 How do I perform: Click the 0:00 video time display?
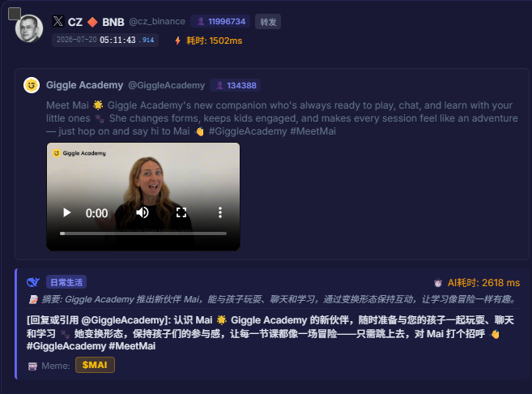click(96, 213)
